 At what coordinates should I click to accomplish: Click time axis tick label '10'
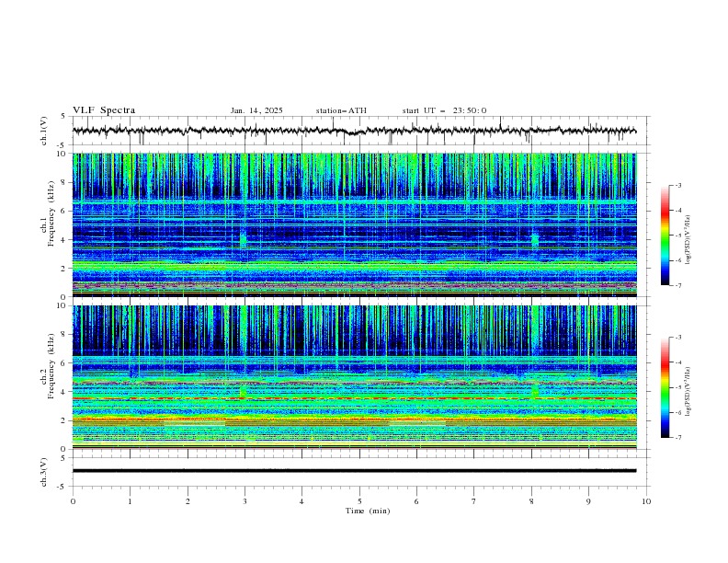pos(646,501)
